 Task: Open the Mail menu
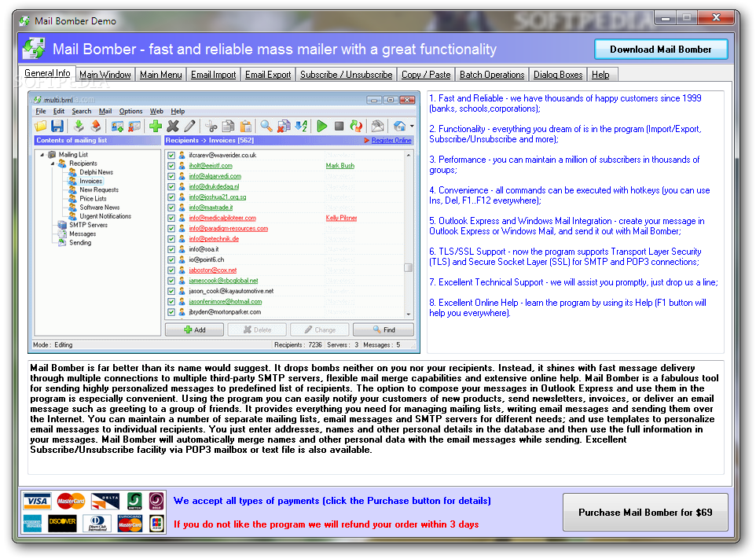105,112
